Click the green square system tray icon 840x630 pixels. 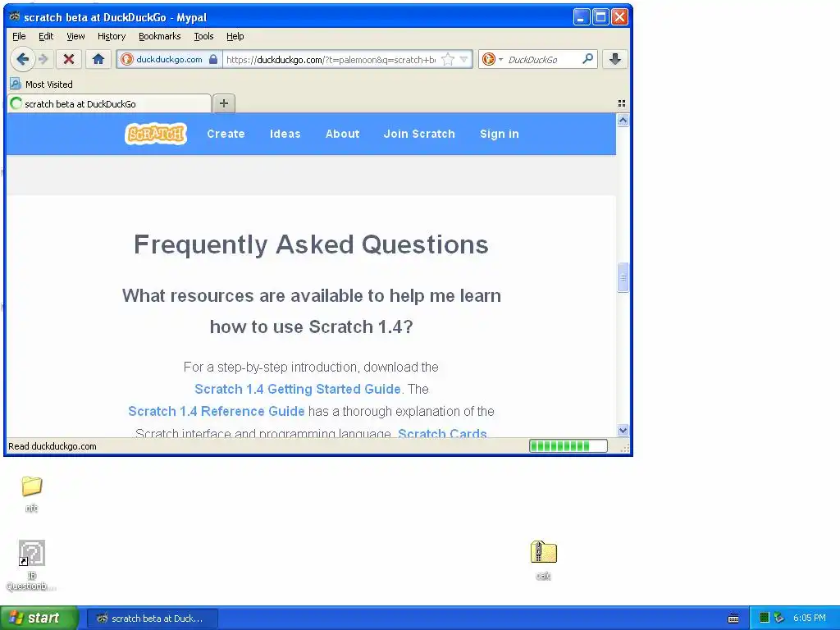765,619
